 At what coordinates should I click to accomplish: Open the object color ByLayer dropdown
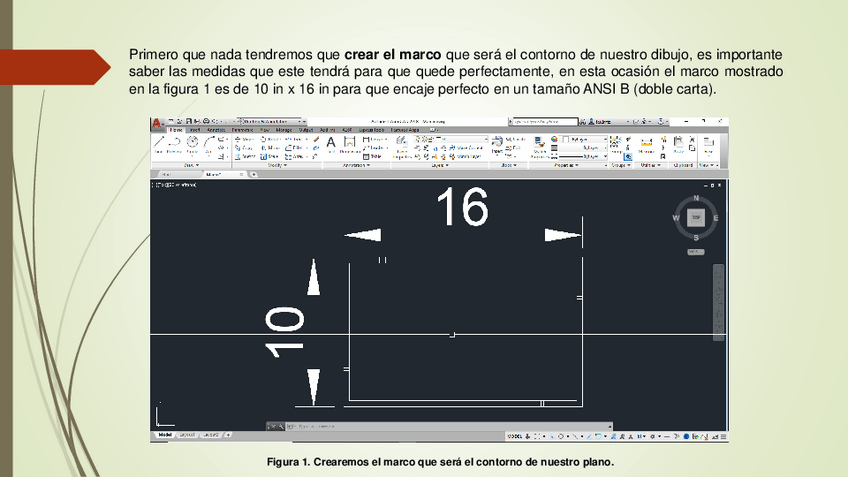pyautogui.click(x=584, y=140)
